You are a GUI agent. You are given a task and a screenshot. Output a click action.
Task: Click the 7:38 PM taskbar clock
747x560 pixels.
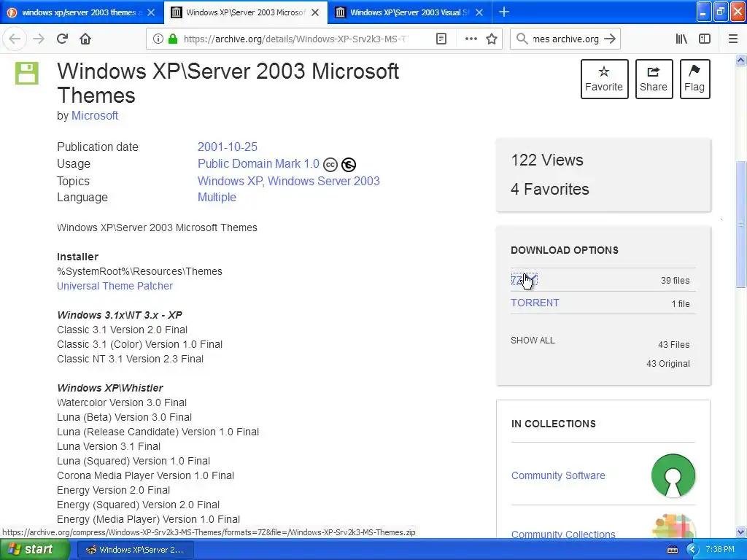720,550
